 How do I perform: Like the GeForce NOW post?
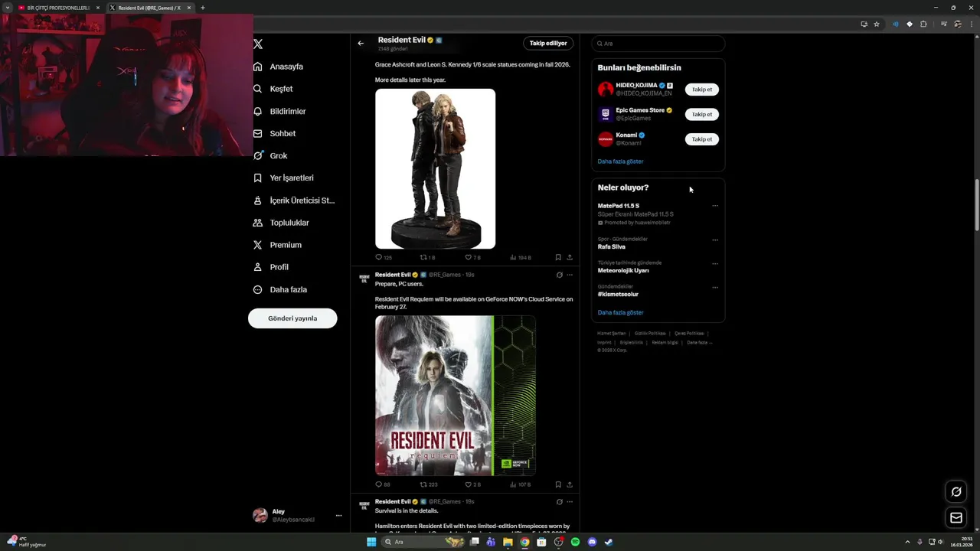pyautogui.click(x=472, y=484)
